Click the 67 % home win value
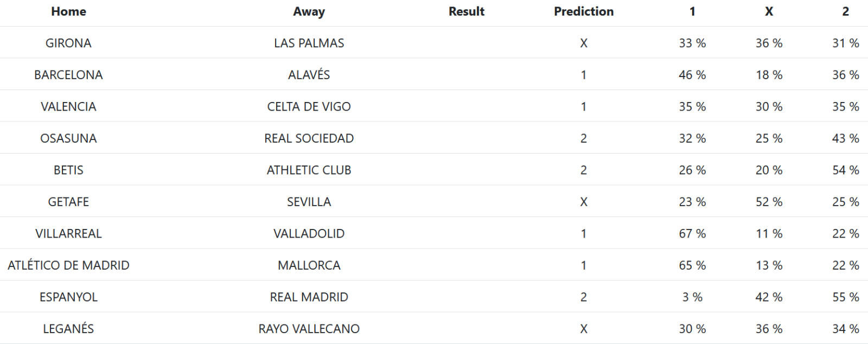Image resolution: width=868 pixels, height=344 pixels. [x=692, y=233]
